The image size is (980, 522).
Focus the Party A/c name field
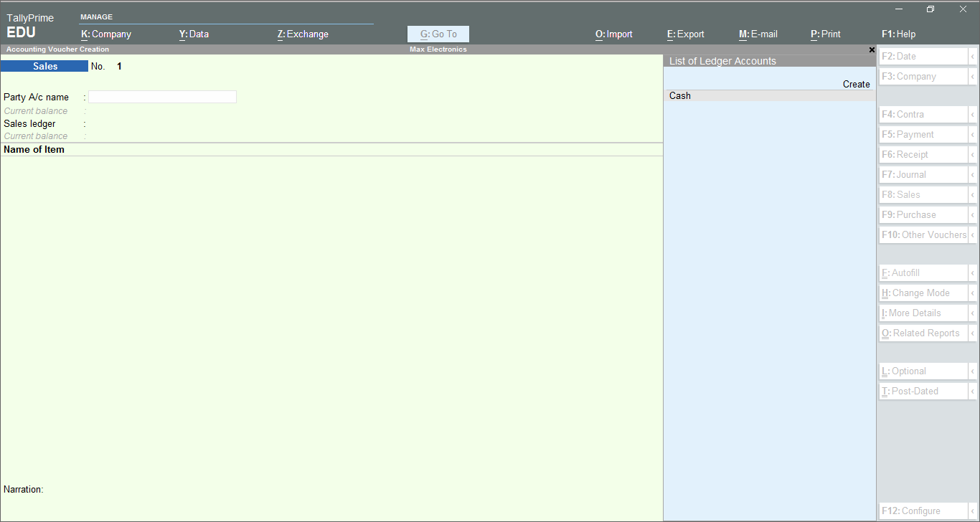click(162, 97)
